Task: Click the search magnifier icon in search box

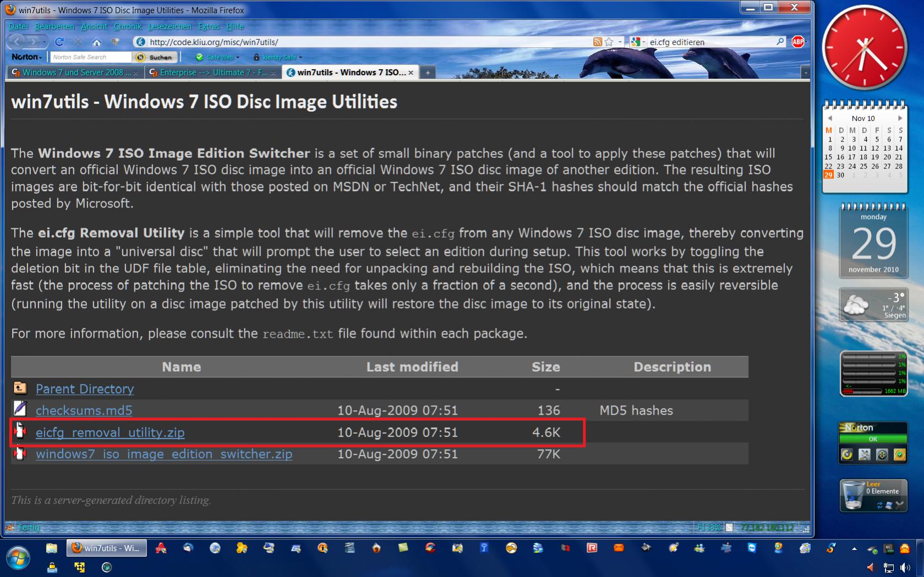Action: 780,42
